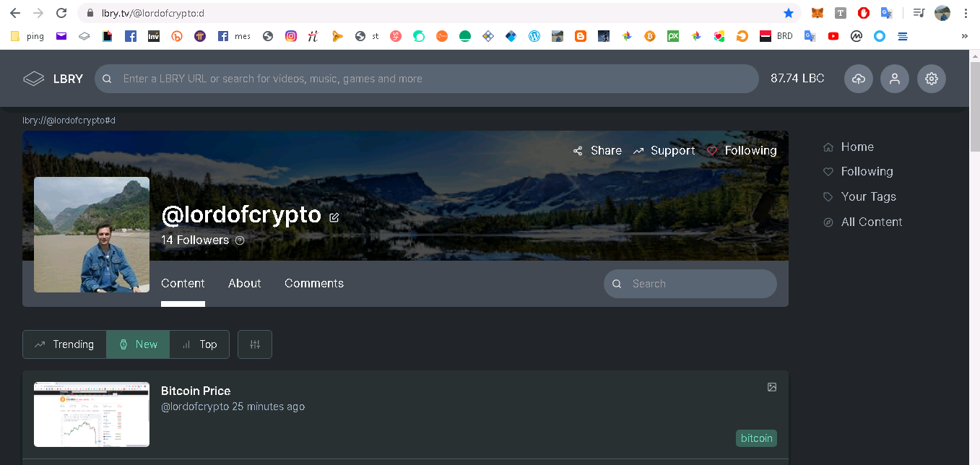Click the LBRY search input field
The height and width of the screenshot is (465, 980).
(426, 79)
